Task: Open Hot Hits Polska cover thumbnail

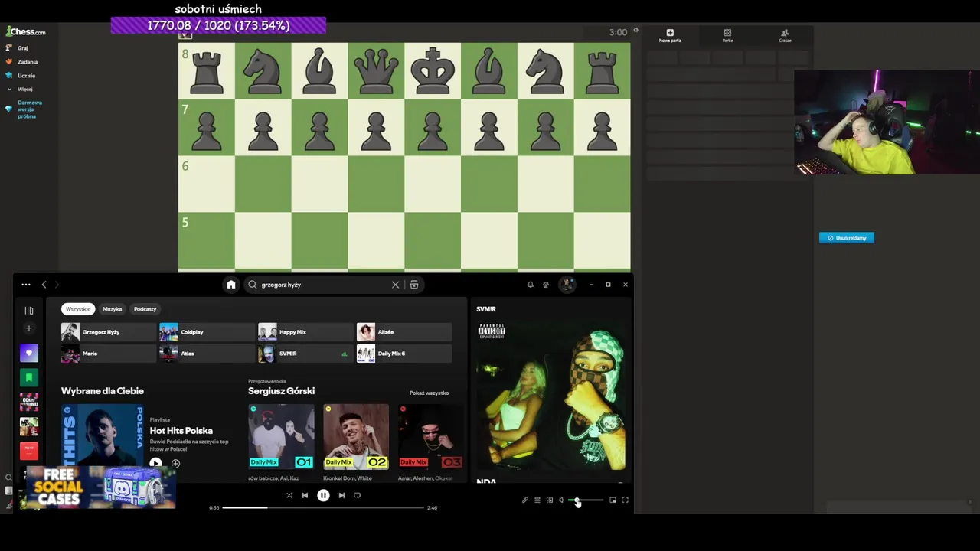Action: tap(102, 435)
